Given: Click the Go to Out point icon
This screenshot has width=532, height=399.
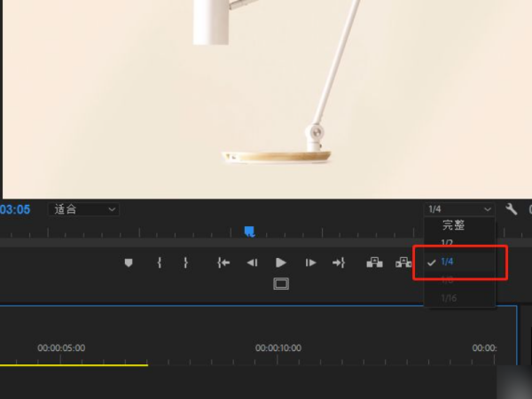Looking at the screenshot, I should click(x=338, y=262).
